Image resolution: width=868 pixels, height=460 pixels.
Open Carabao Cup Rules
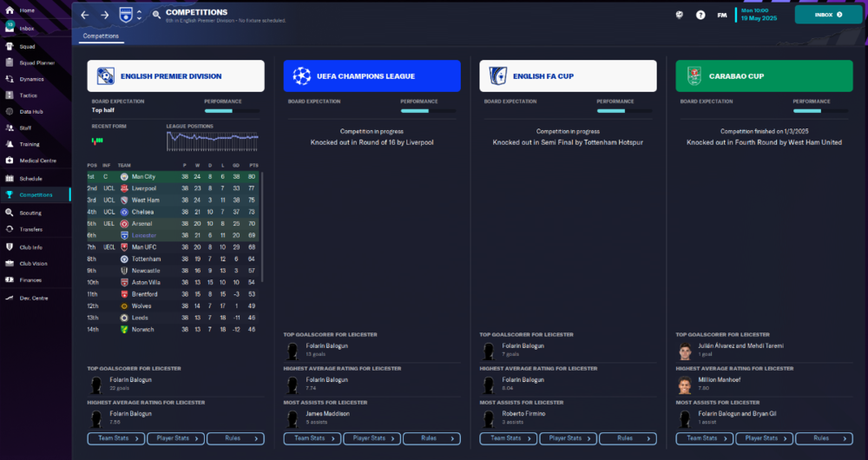point(825,438)
